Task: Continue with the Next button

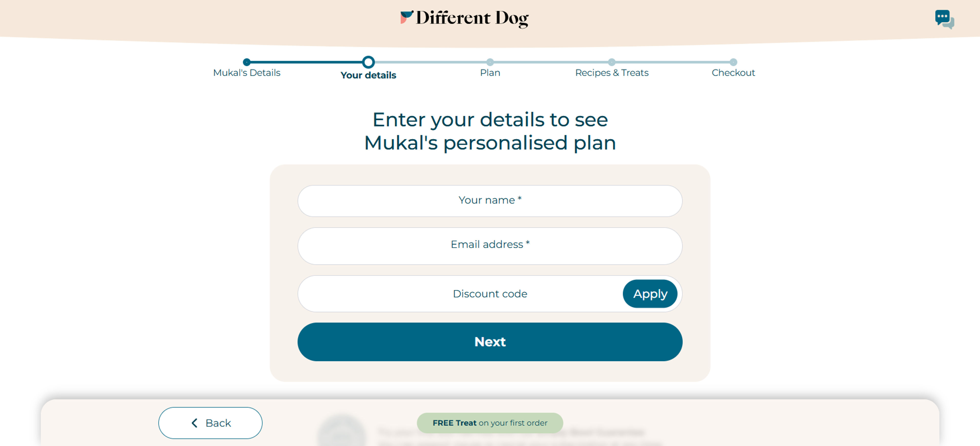Action: tap(490, 342)
